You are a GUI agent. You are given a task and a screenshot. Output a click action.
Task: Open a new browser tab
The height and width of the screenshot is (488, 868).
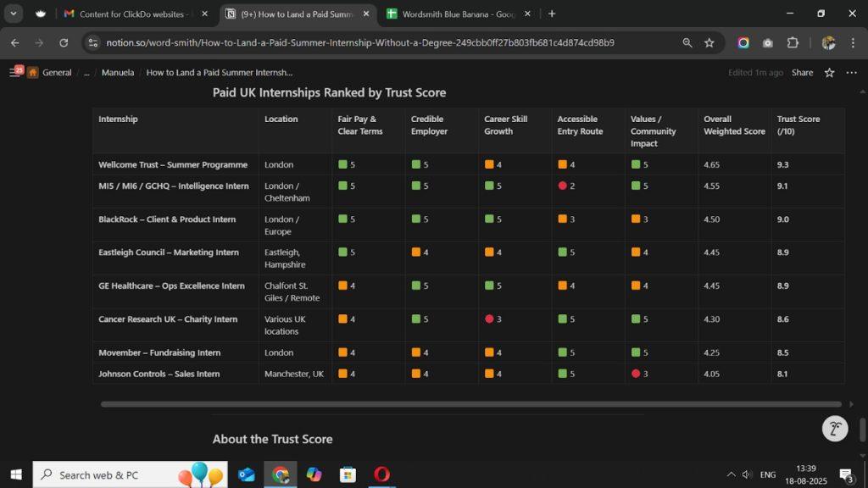(x=552, y=14)
